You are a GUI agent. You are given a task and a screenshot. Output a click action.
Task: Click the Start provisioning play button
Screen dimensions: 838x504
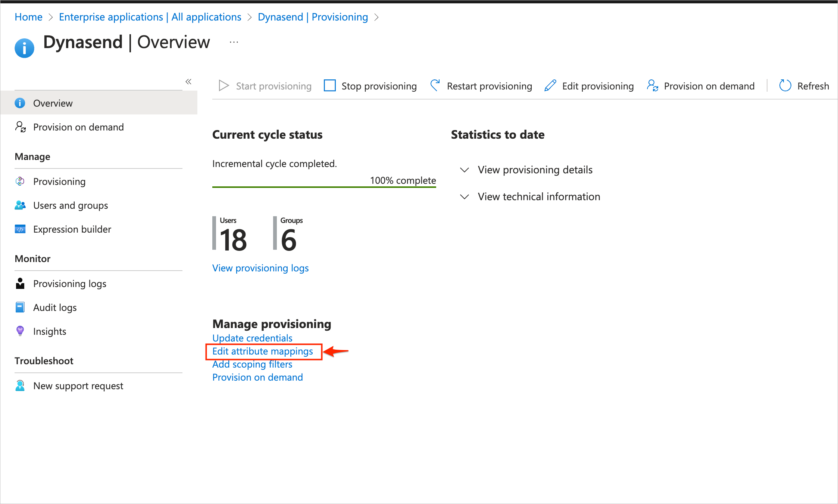point(224,86)
